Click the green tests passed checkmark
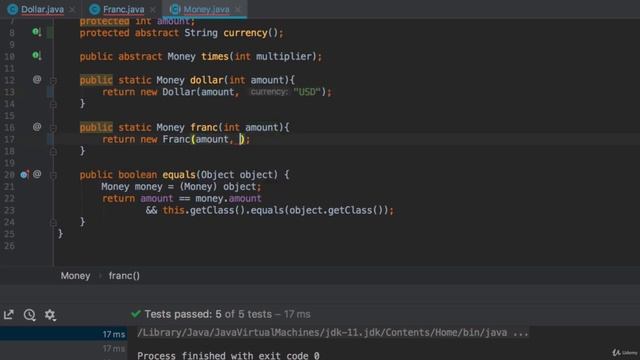The width and height of the screenshot is (640, 360). [x=136, y=314]
